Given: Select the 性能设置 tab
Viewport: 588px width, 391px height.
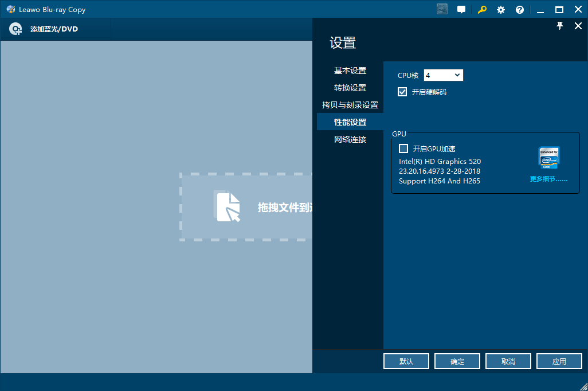Looking at the screenshot, I should click(x=350, y=122).
